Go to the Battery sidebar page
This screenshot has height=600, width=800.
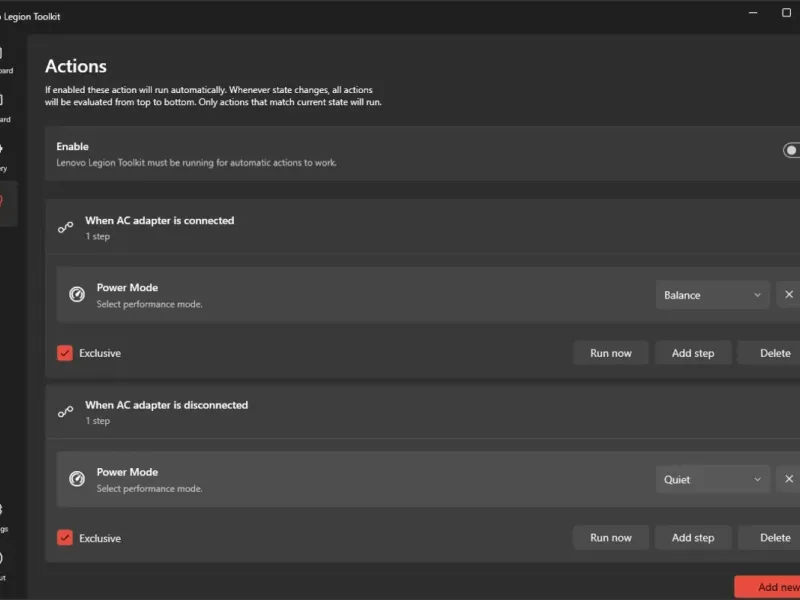(x=3, y=155)
